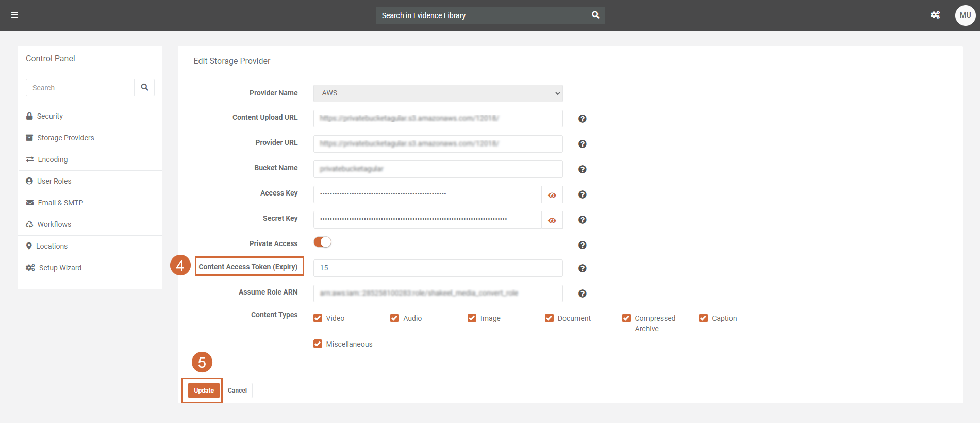The image size is (980, 423).
Task: Disable the Miscellaneous content type checkbox
Action: point(318,344)
